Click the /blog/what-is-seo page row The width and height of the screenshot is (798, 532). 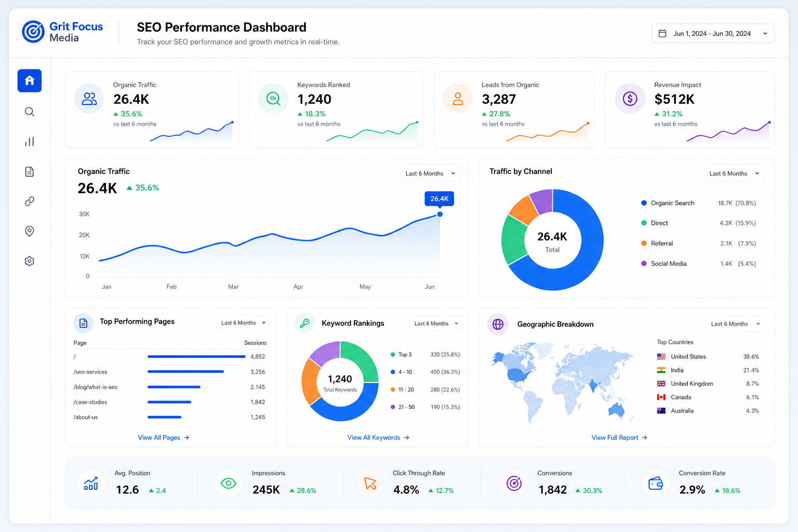[x=169, y=387]
